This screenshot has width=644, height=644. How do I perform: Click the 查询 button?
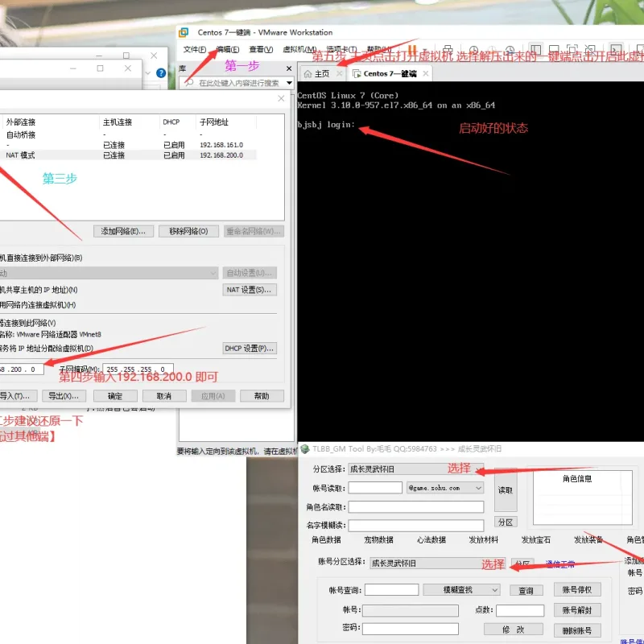[x=526, y=591]
